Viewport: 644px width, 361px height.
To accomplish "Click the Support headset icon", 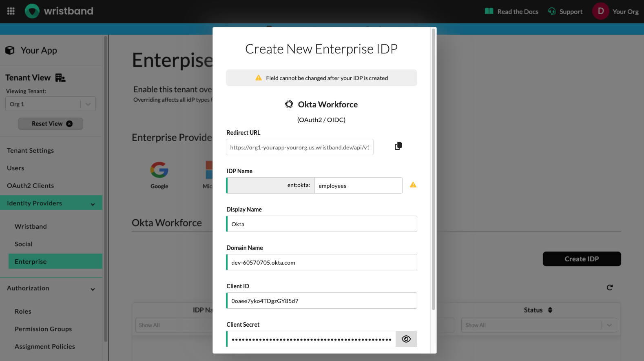I will [x=552, y=11].
